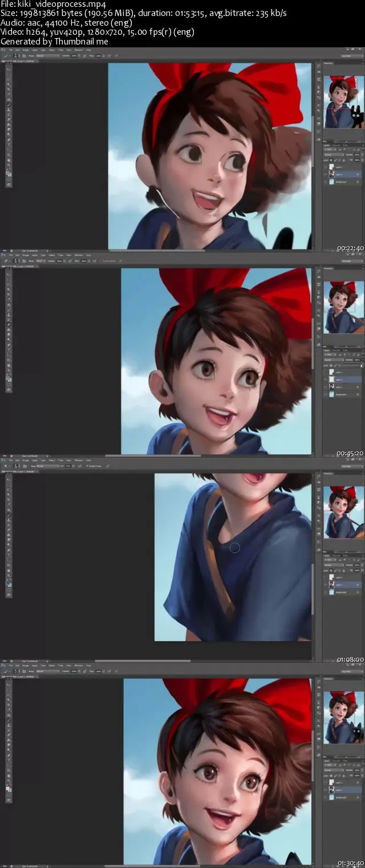This screenshot has height=868, width=365.
Task: Select Move tool in the 00:45:20 frame
Action: (x=9, y=275)
